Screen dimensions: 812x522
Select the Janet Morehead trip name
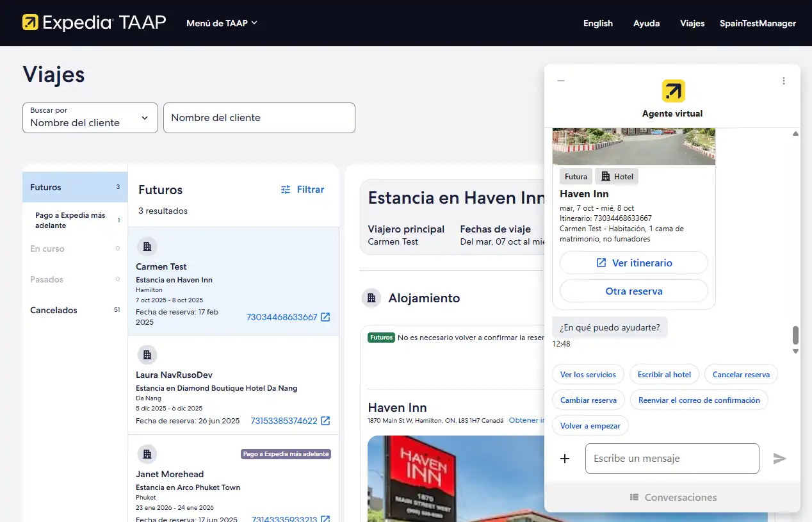[170, 474]
